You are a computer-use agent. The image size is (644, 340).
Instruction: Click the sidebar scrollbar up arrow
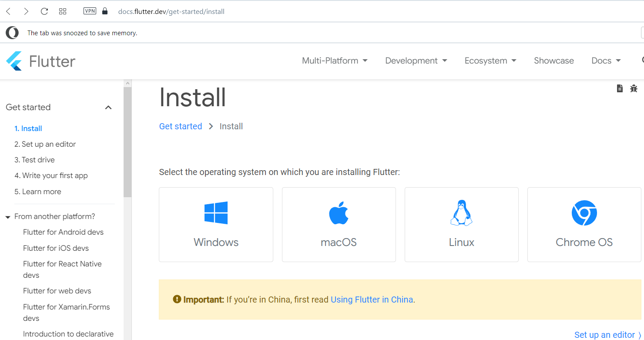[127, 83]
